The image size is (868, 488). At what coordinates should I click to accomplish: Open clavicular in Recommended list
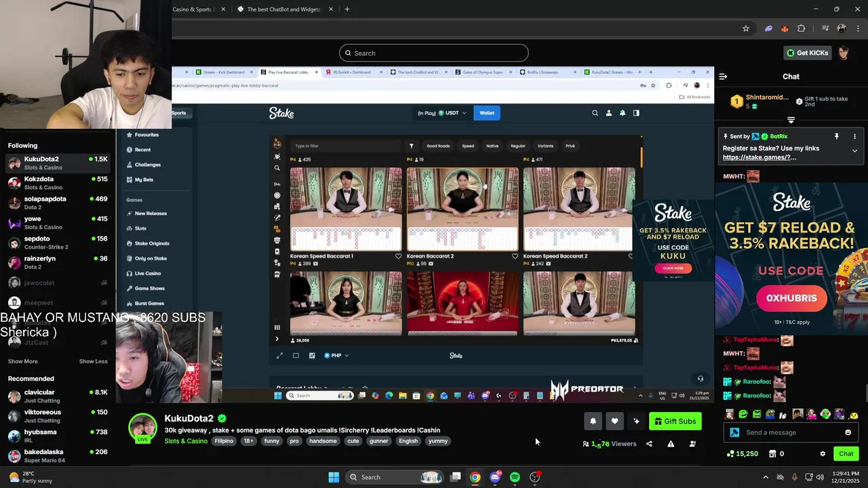(58, 396)
